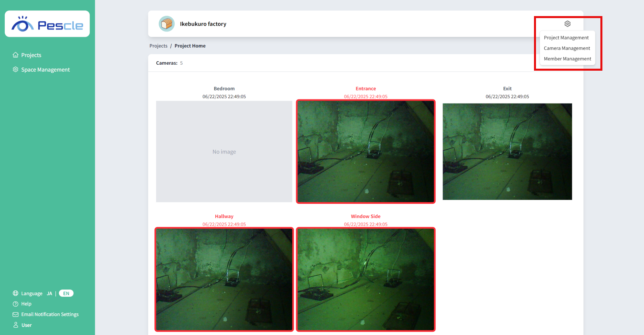The width and height of the screenshot is (644, 335).
Task: Open the Entrance camera thumbnail
Action: (366, 151)
